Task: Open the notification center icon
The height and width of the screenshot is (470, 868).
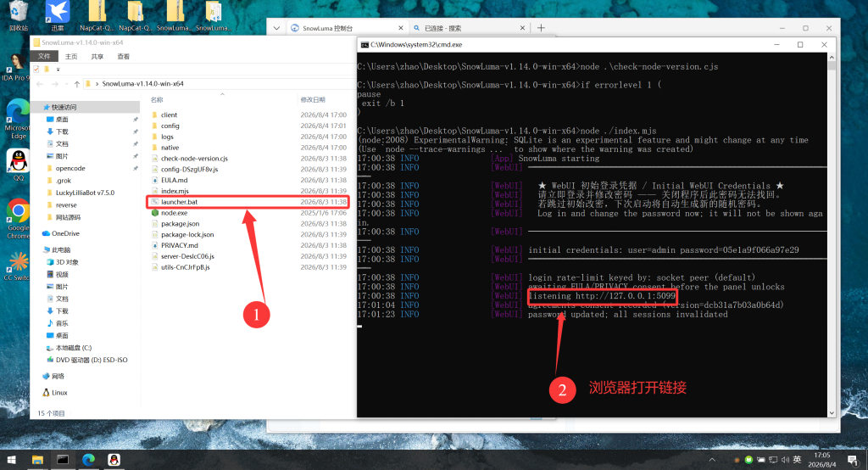Action: pos(853,460)
